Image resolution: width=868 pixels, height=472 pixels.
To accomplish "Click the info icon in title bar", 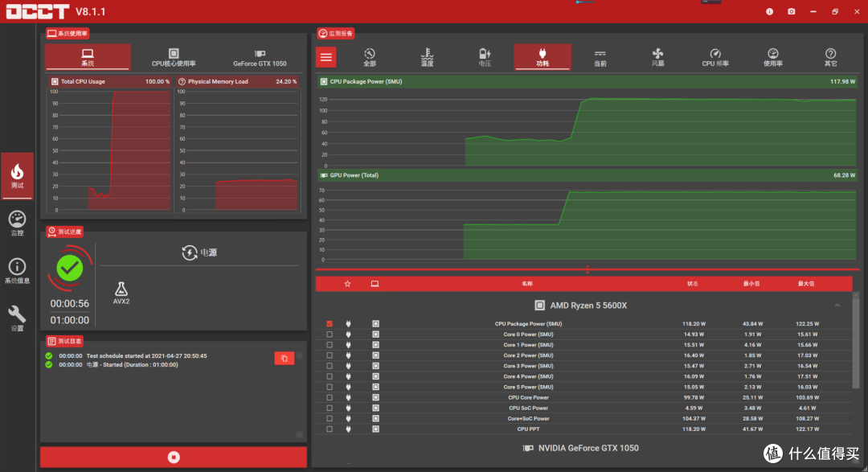I will click(769, 11).
